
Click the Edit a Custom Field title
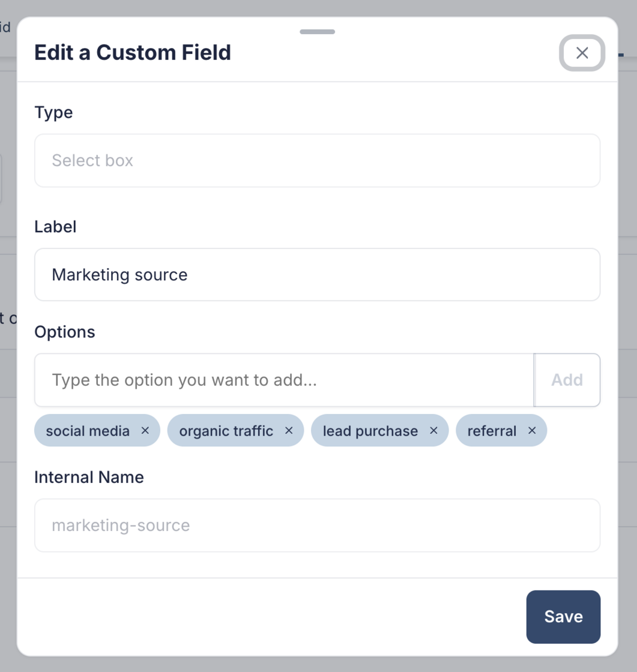132,53
